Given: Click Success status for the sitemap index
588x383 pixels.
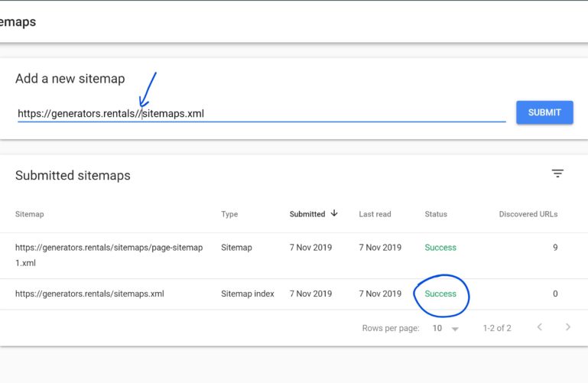Looking at the screenshot, I should coord(440,294).
